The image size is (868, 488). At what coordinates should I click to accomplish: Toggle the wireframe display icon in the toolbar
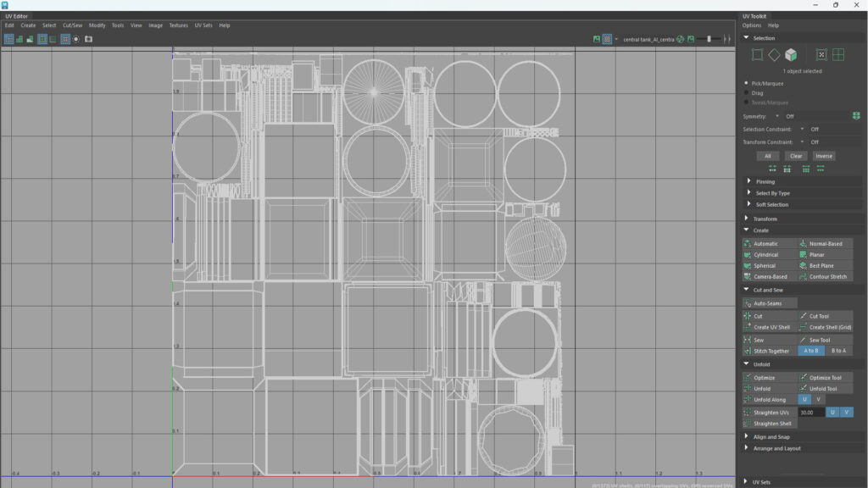(x=8, y=39)
